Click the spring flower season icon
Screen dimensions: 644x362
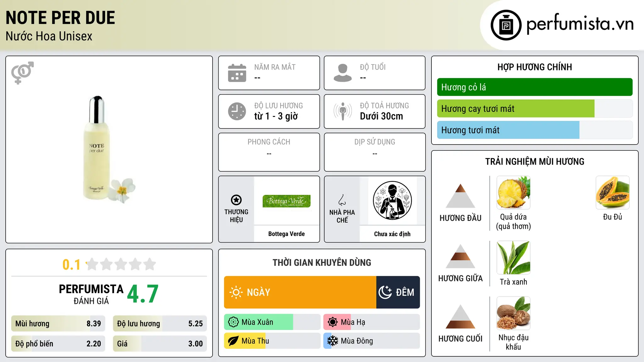[x=233, y=322]
